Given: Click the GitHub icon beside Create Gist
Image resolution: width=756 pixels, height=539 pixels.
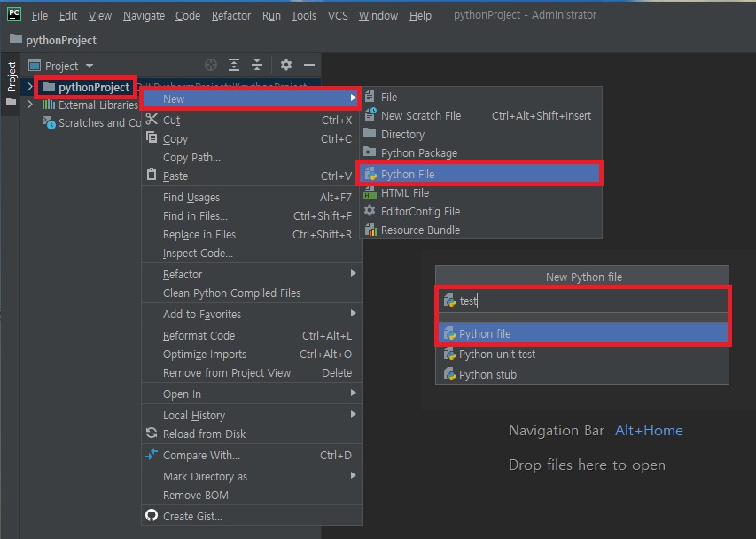Looking at the screenshot, I should (x=152, y=515).
